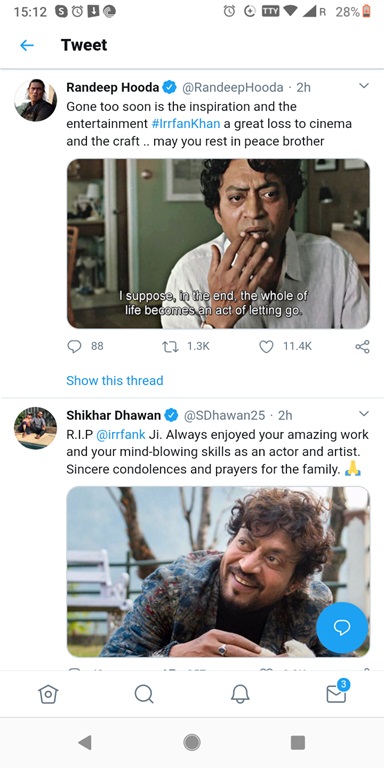View Randeep Hooda's profile picture
Image resolution: width=384 pixels, height=768 pixels.
(x=35, y=100)
